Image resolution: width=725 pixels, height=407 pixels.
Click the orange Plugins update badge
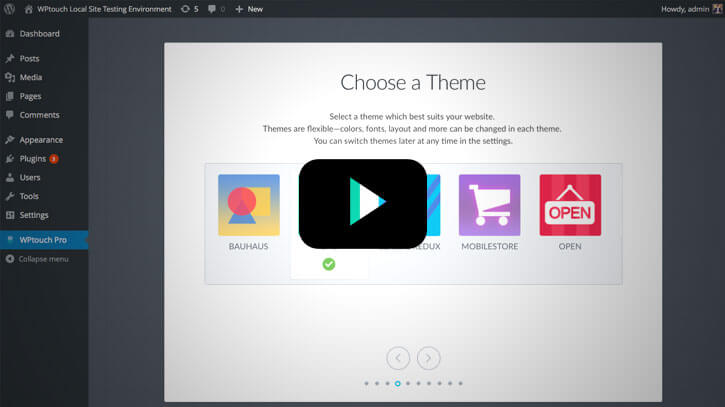pyautogui.click(x=54, y=159)
